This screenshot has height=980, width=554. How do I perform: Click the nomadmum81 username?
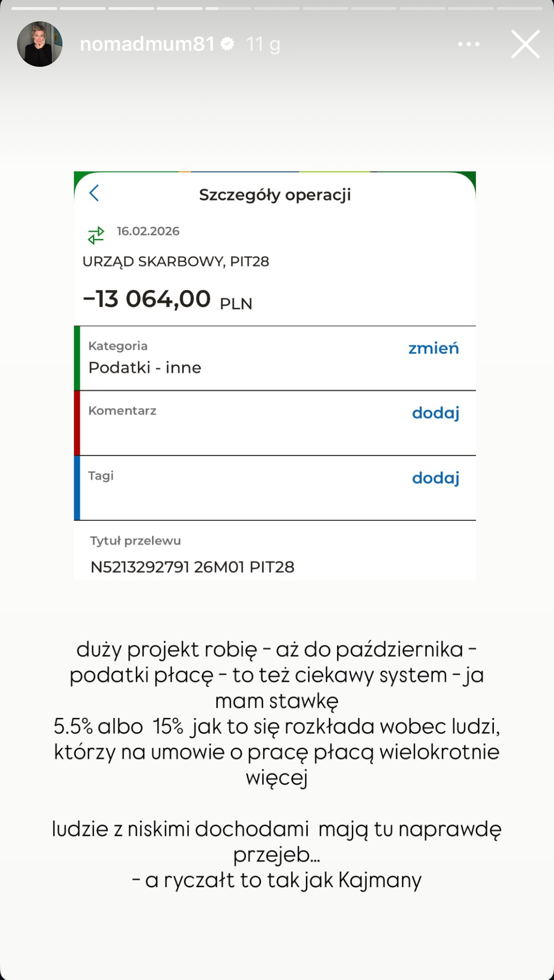147,44
